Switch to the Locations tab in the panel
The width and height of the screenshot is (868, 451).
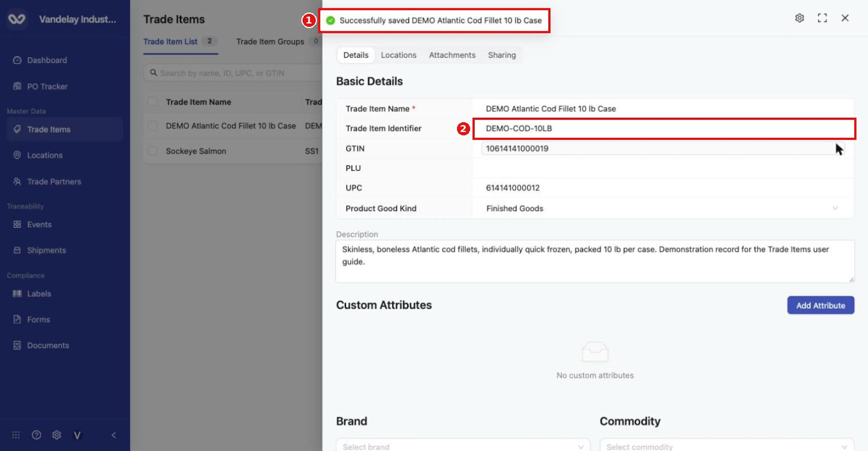399,55
